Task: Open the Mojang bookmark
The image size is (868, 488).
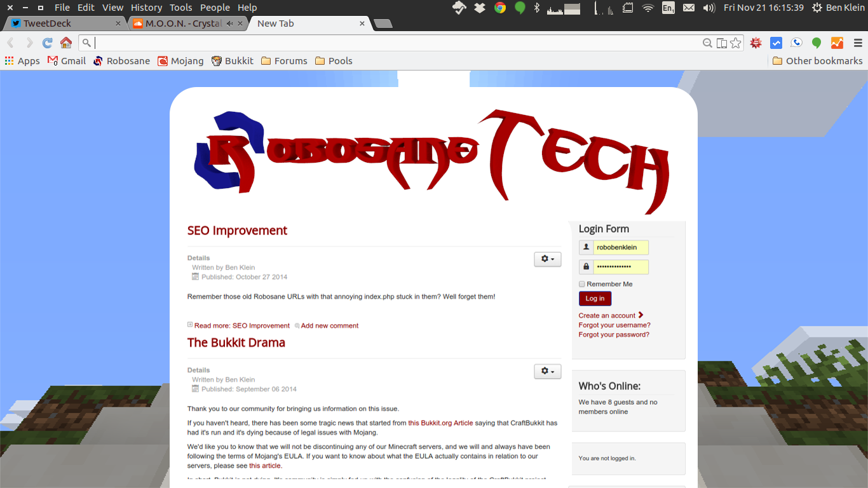Action: point(180,61)
